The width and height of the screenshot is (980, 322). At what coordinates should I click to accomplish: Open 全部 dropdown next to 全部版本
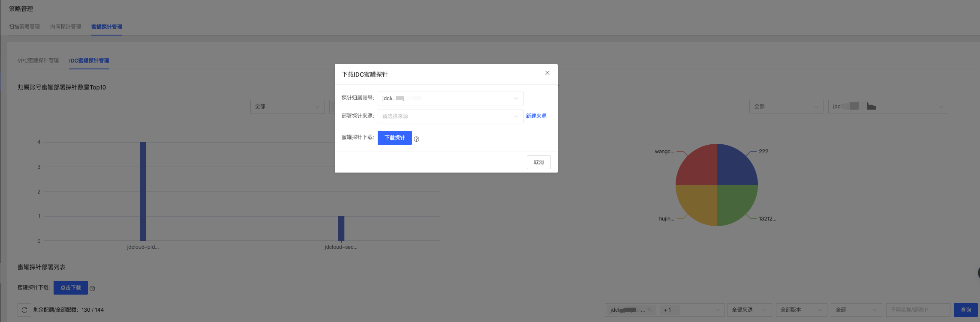(x=856, y=310)
